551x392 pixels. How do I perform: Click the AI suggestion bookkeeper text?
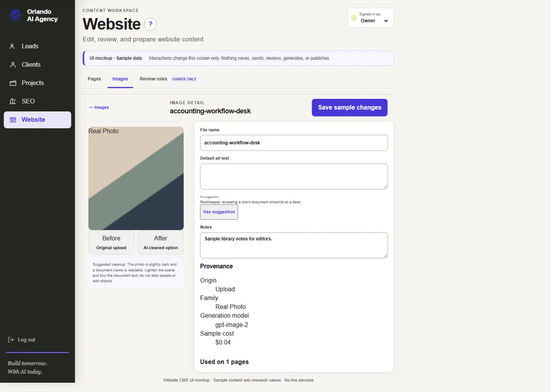(x=251, y=202)
